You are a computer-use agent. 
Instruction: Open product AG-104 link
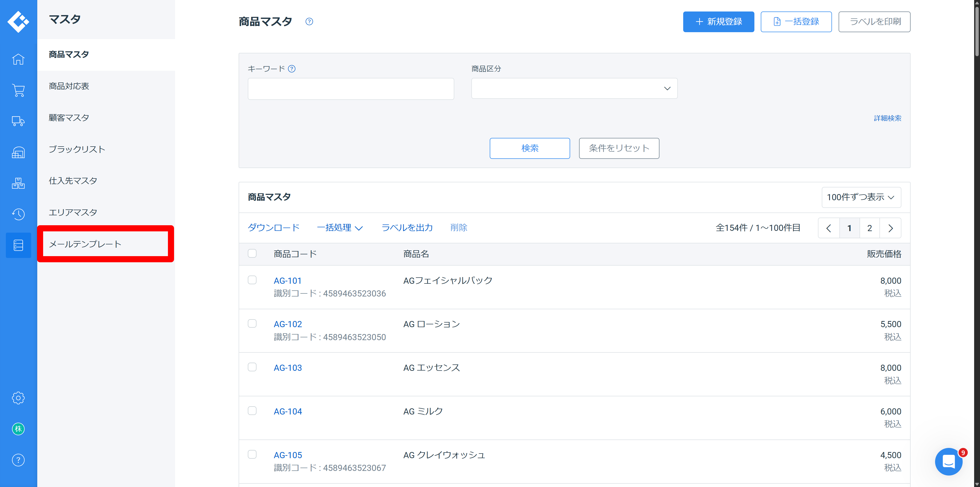[x=288, y=412]
